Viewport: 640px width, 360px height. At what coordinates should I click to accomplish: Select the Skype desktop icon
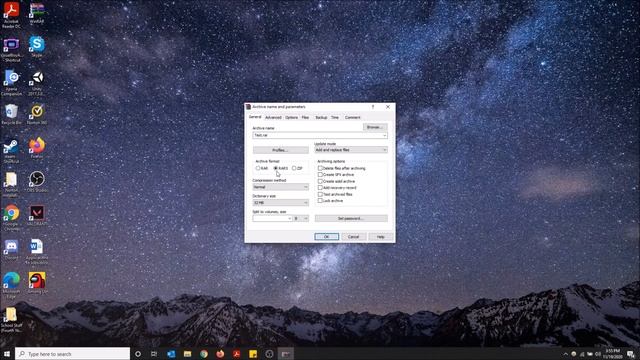pos(37,47)
